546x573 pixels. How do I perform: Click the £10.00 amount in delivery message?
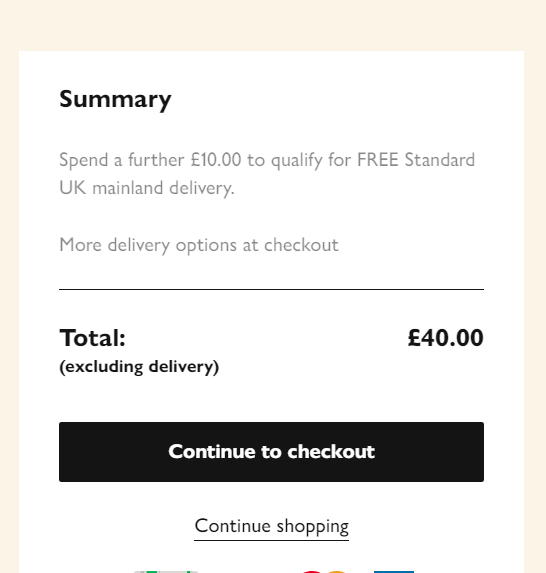pos(216,160)
